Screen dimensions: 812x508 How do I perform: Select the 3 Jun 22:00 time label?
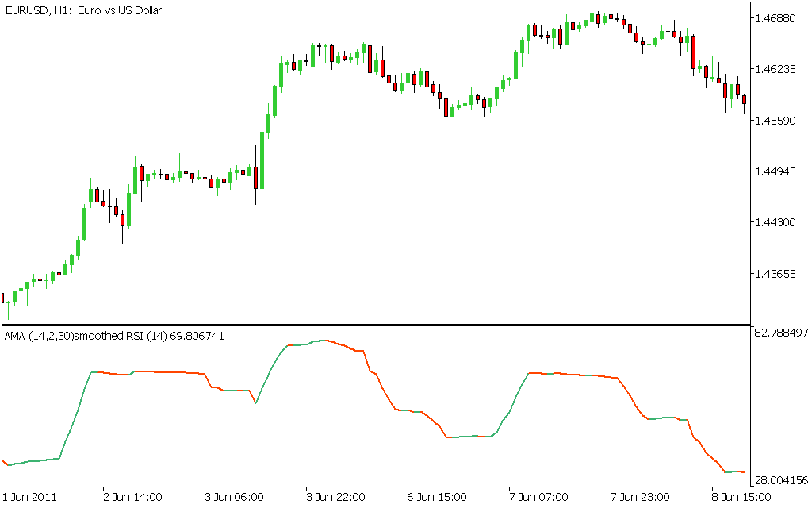(x=335, y=497)
